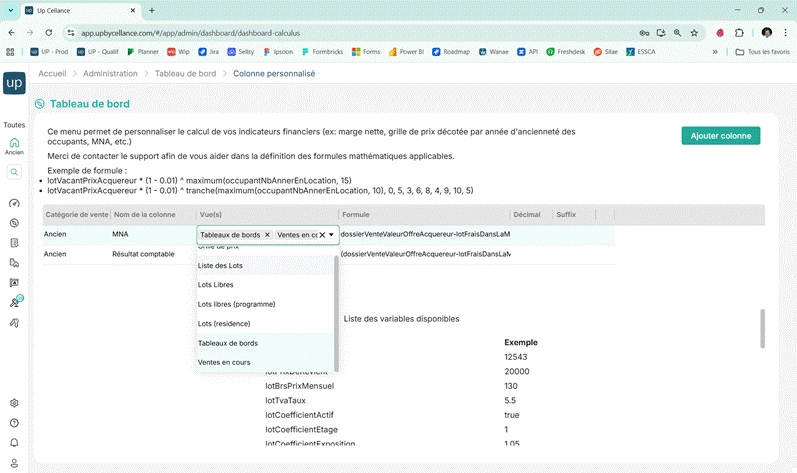Image resolution: width=797 pixels, height=473 pixels.
Task: Select Lots libres (programme) option
Action: coord(265,304)
